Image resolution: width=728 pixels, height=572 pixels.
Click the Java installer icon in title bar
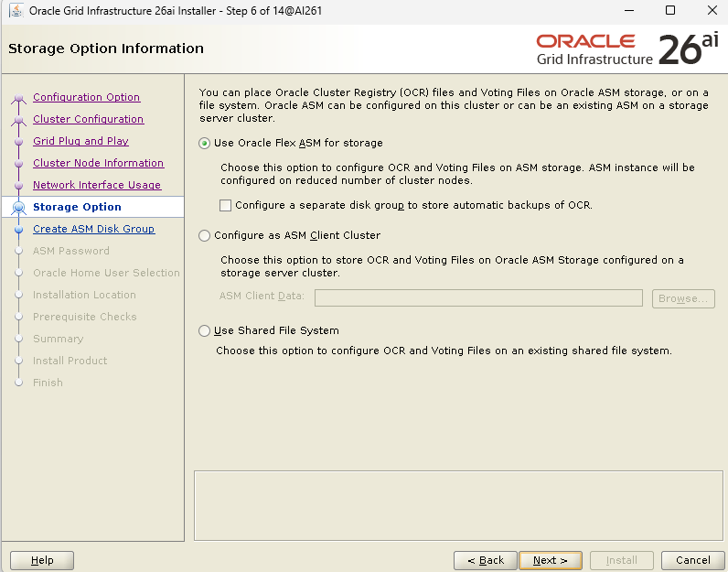pos(16,11)
